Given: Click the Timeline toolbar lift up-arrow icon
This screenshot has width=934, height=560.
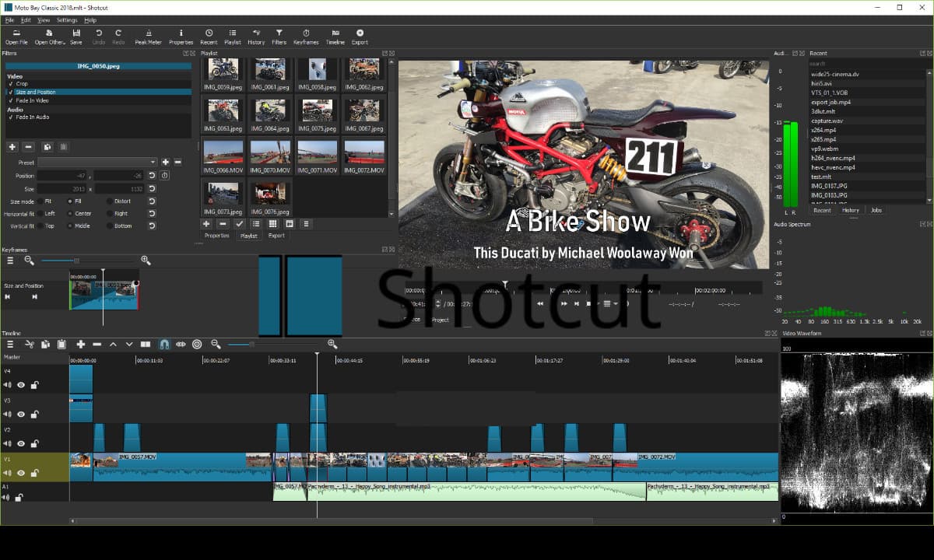Looking at the screenshot, I should [113, 344].
